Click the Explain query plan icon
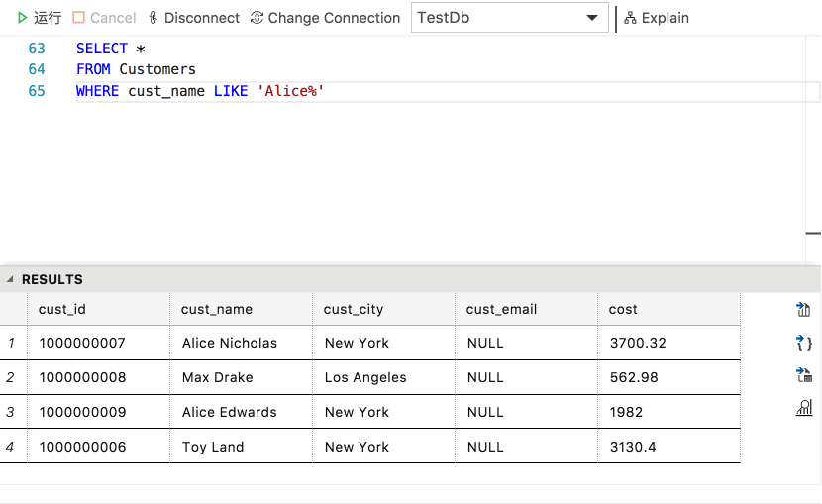The width and height of the screenshot is (822, 504). point(630,18)
